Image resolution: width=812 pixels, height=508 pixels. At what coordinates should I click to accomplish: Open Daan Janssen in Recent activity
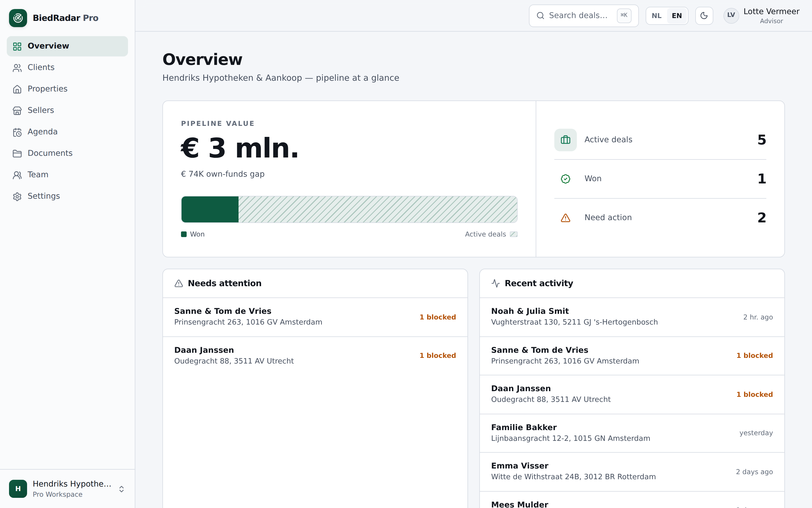pos(632,395)
